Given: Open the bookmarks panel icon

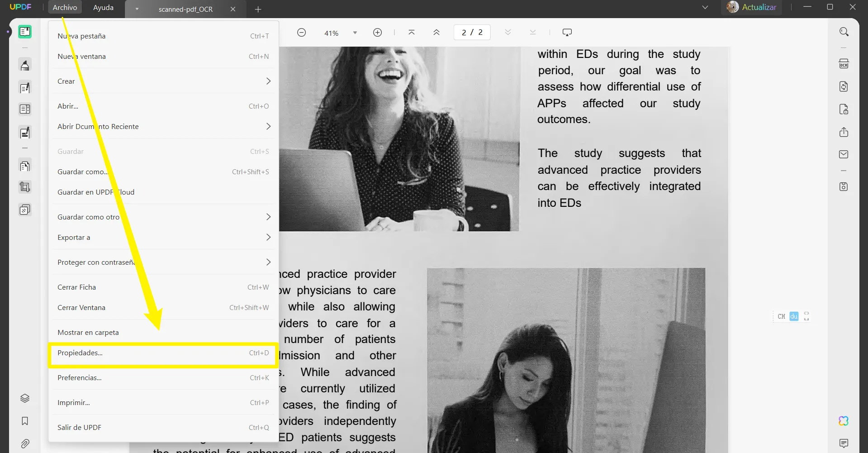Looking at the screenshot, I should (25, 421).
